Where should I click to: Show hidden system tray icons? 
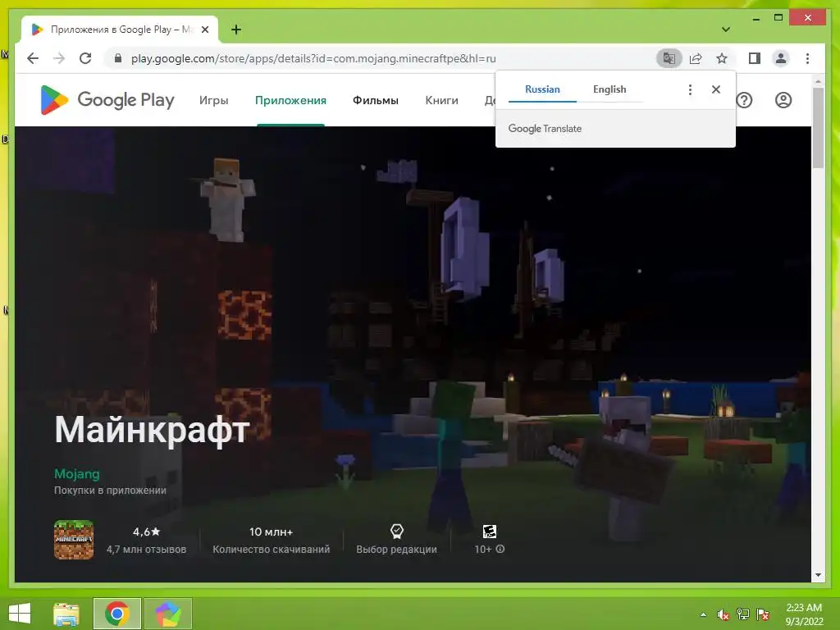(x=703, y=614)
